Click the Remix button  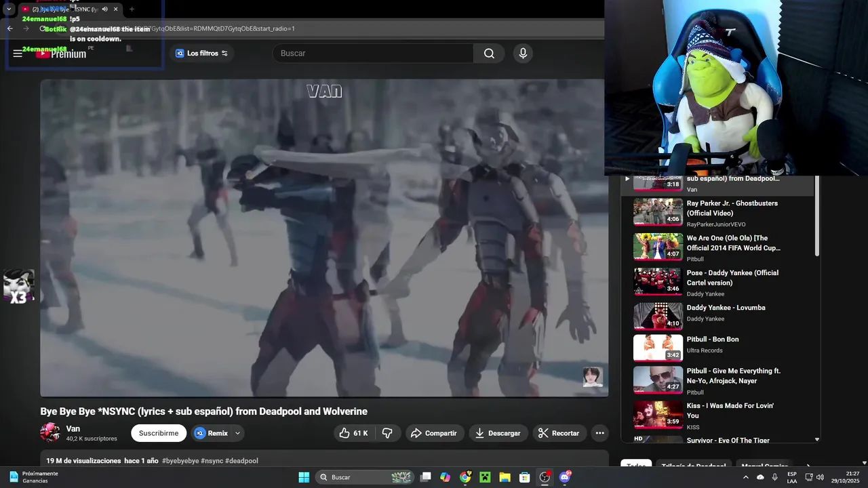tap(212, 433)
